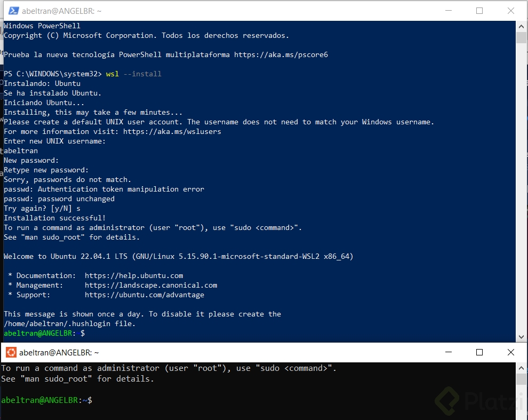This screenshot has height=420, width=528.
Task: Close the Ubuntu terminal window
Action: click(x=511, y=352)
